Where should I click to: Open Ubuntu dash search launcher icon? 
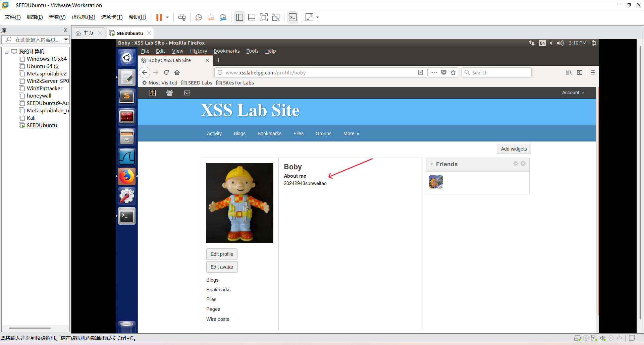coord(127,58)
